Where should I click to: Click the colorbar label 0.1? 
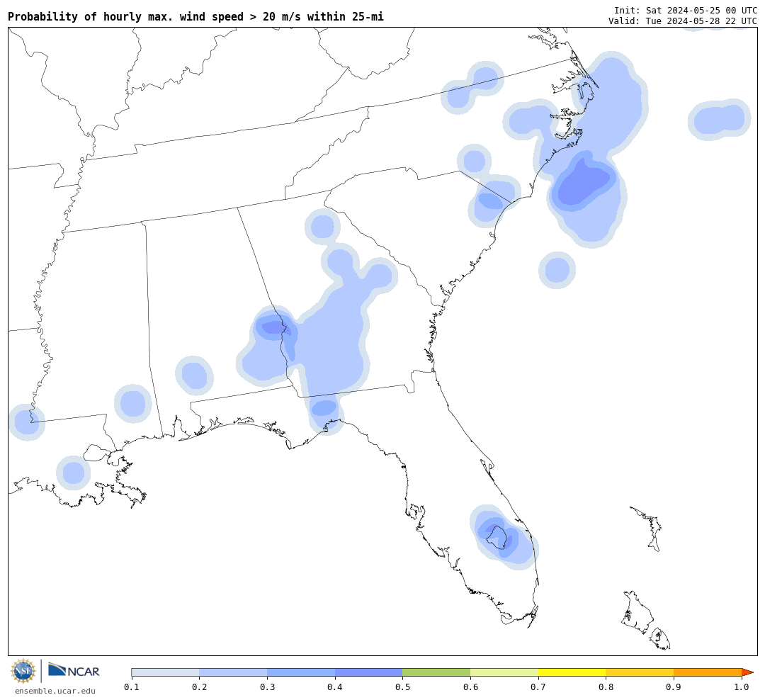(131, 687)
